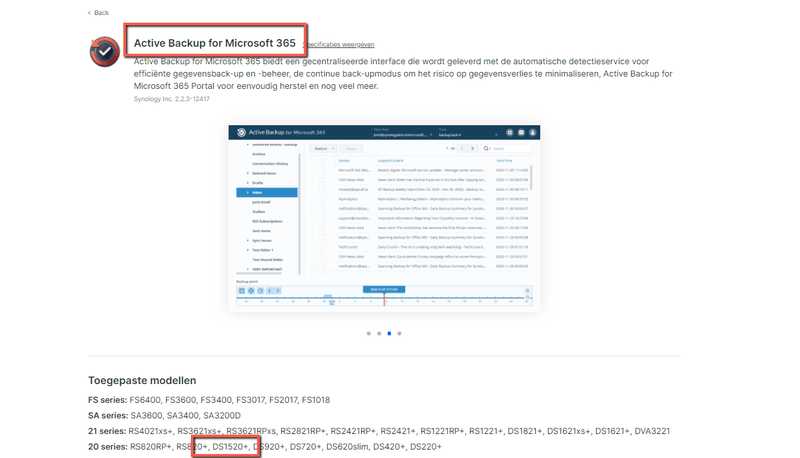Click the calendar icon on backup timeline
Image resolution: width=800 pixels, height=458 pixels.
point(242,291)
